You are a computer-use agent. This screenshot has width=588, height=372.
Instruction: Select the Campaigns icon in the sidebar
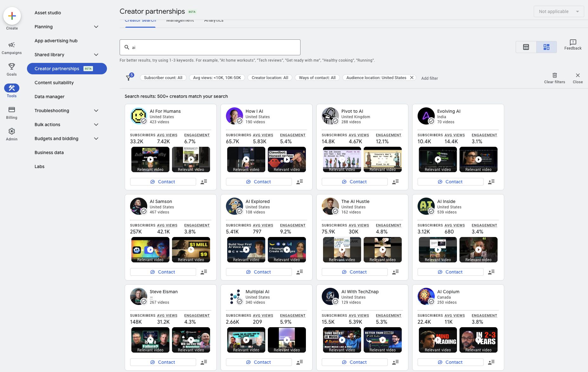[12, 48]
